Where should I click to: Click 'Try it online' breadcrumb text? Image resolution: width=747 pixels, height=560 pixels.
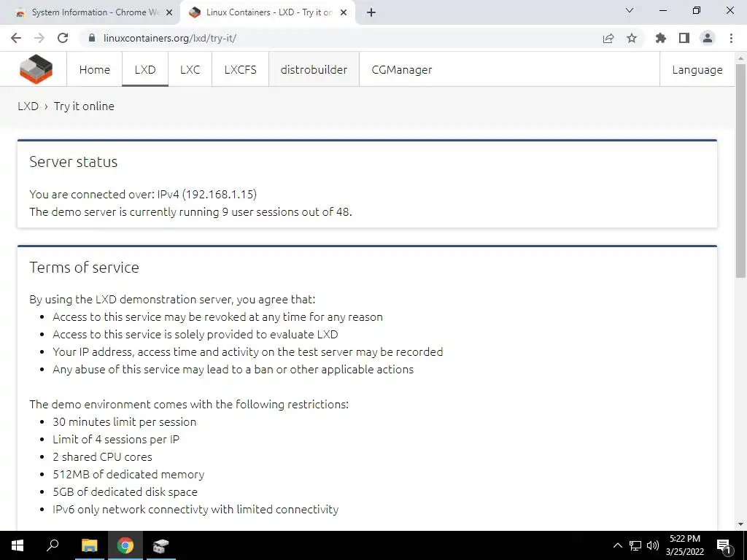(84, 106)
